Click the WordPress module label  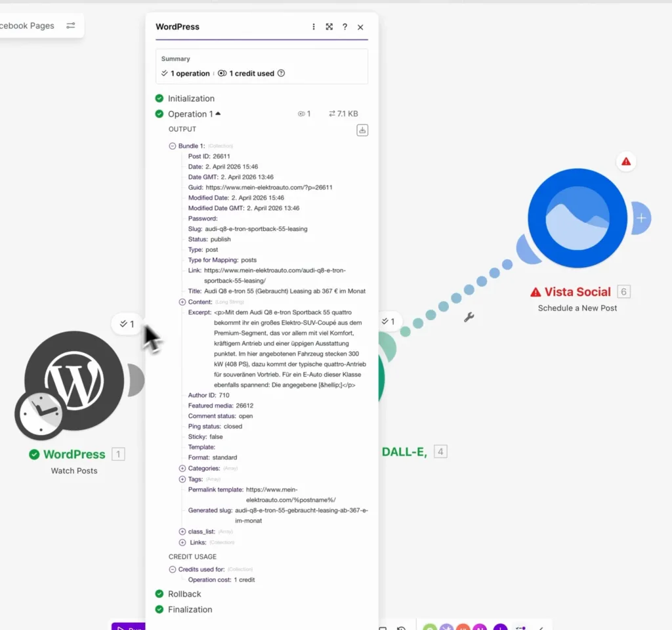pyautogui.click(x=73, y=454)
